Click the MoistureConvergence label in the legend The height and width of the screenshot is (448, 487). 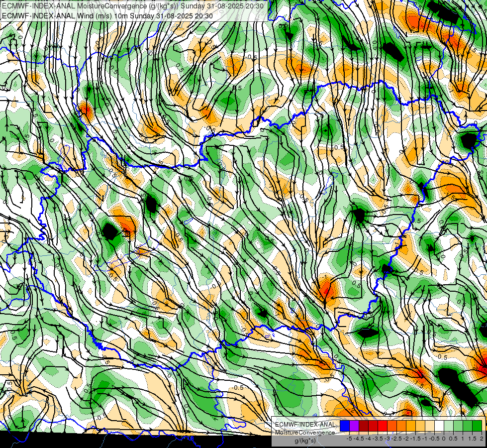(x=305, y=433)
